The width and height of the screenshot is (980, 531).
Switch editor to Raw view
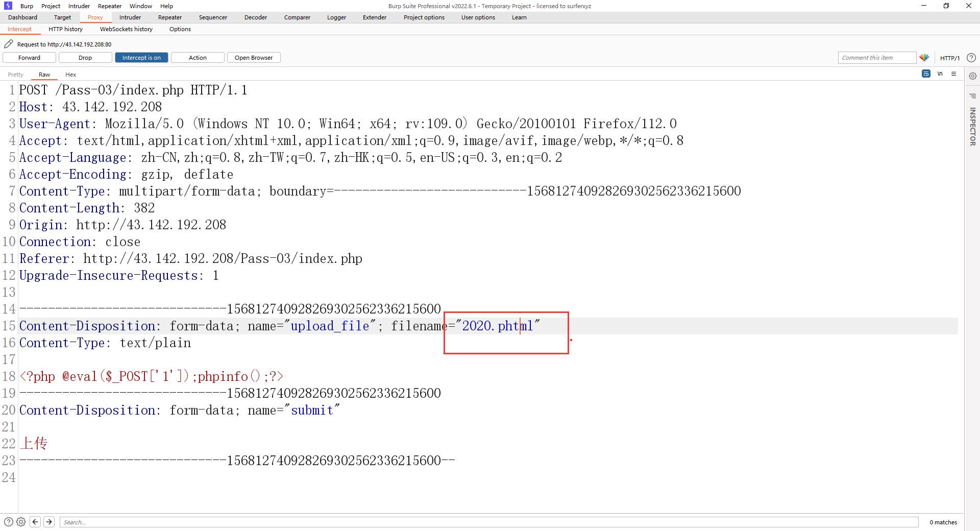pos(44,75)
